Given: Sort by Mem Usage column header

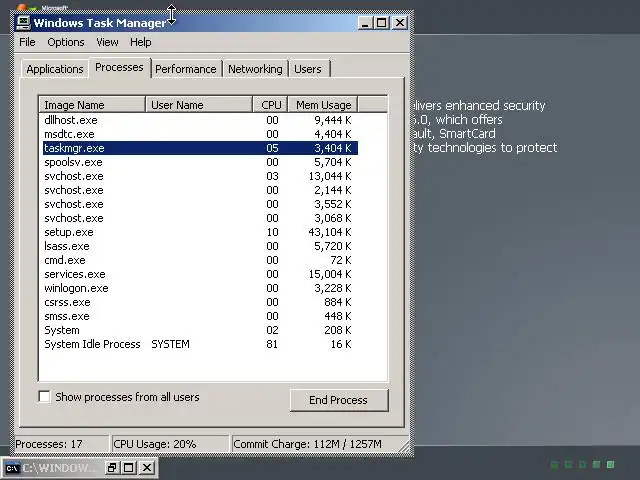Looking at the screenshot, I should 323,105.
